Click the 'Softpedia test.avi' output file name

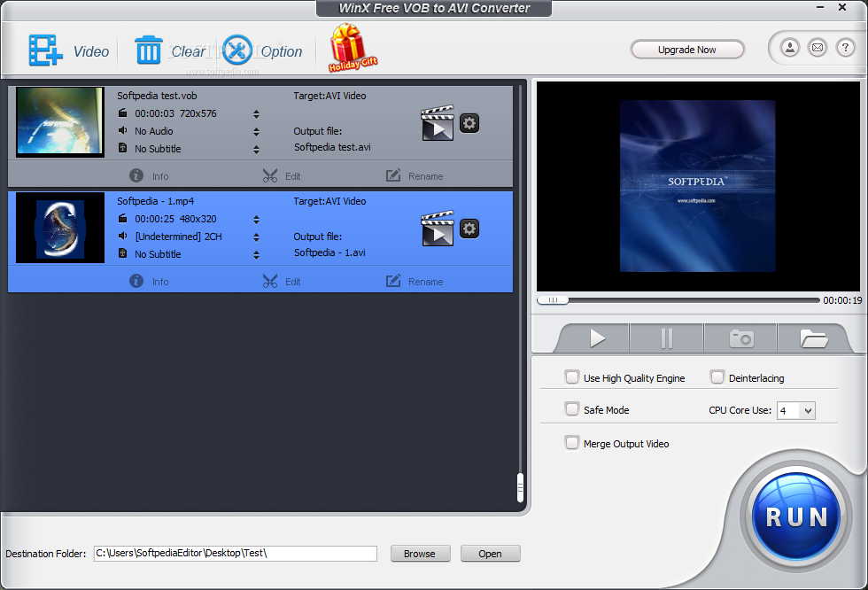click(332, 147)
